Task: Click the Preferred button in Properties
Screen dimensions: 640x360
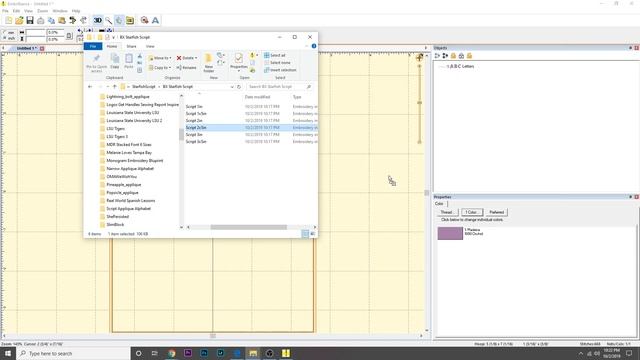Action: tap(497, 212)
